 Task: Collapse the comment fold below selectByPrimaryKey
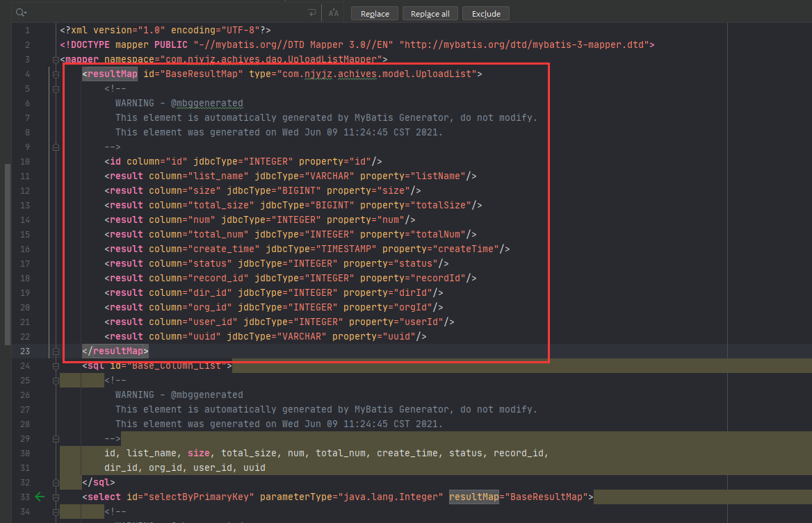(56, 511)
